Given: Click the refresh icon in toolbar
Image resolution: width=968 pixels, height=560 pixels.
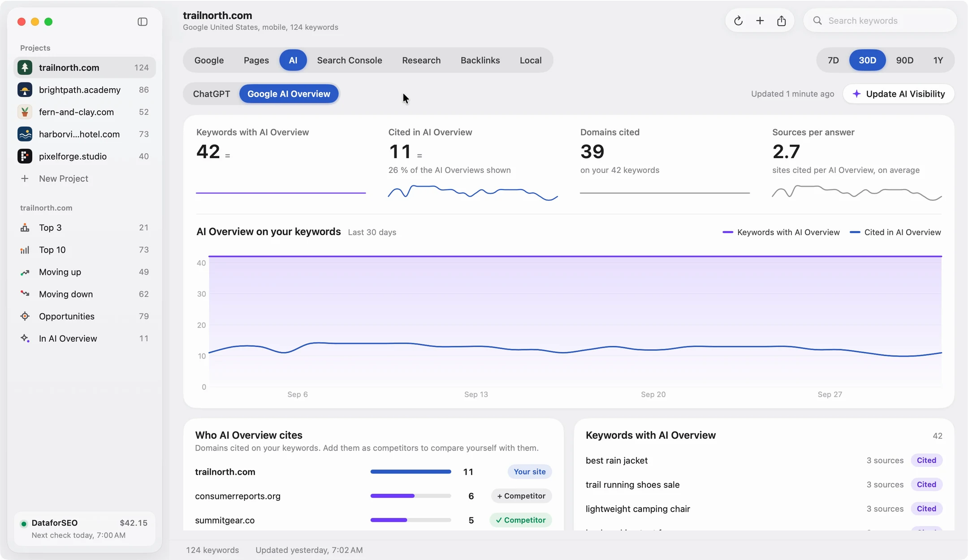Looking at the screenshot, I should [738, 21].
